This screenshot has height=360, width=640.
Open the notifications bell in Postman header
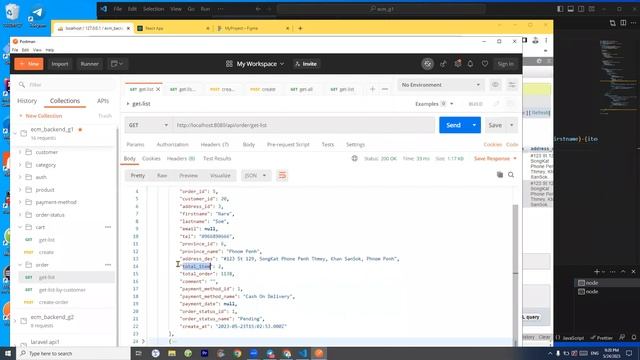(470, 64)
